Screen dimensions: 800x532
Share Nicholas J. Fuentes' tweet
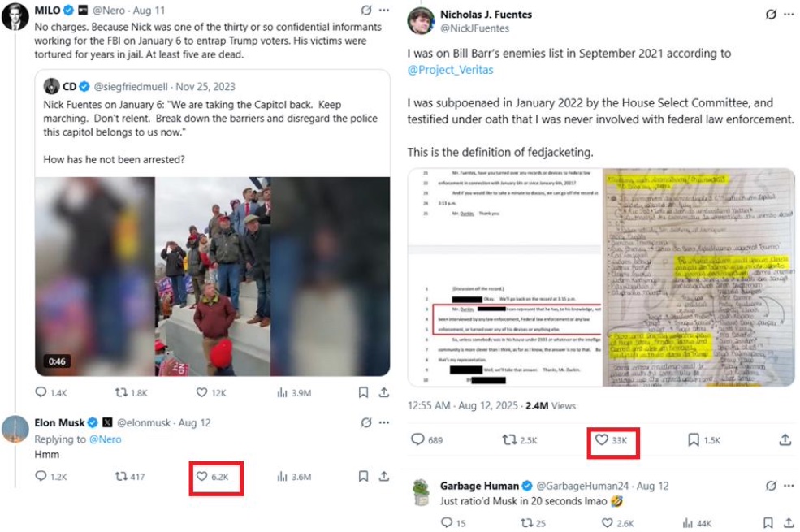(785, 439)
